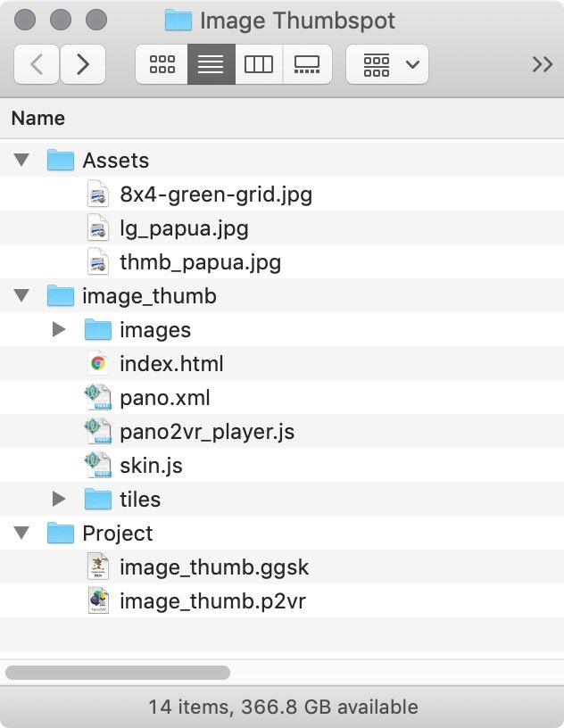This screenshot has height=728, width=564.
Task: Click the lg_papua.jpg file icon
Action: click(x=98, y=227)
